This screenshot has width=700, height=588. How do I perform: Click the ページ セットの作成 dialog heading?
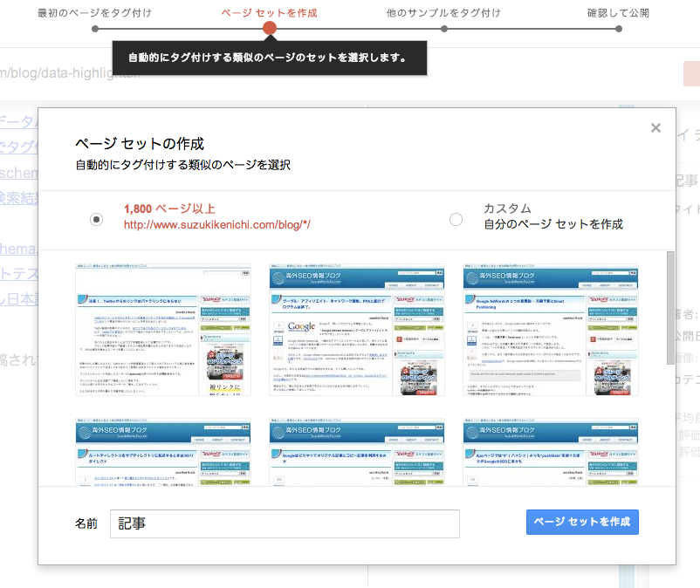(x=140, y=144)
